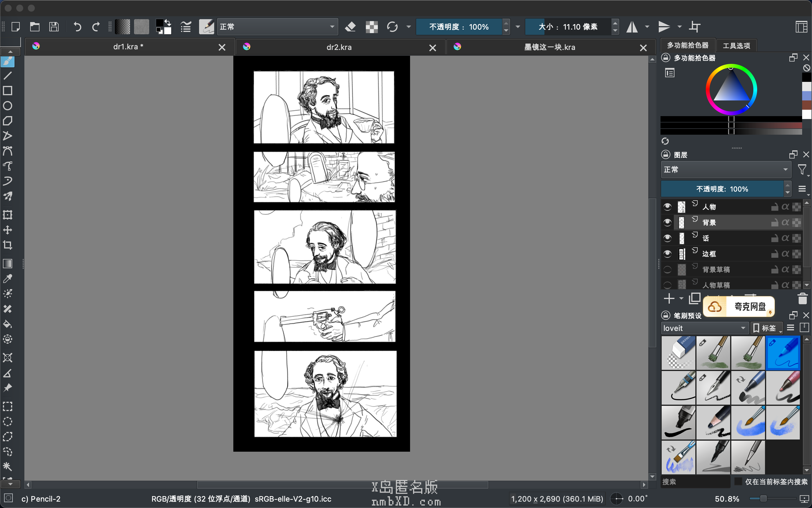The width and height of the screenshot is (812, 508).
Task: Pick the color sampler eyedropper tool
Action: pos(7,278)
